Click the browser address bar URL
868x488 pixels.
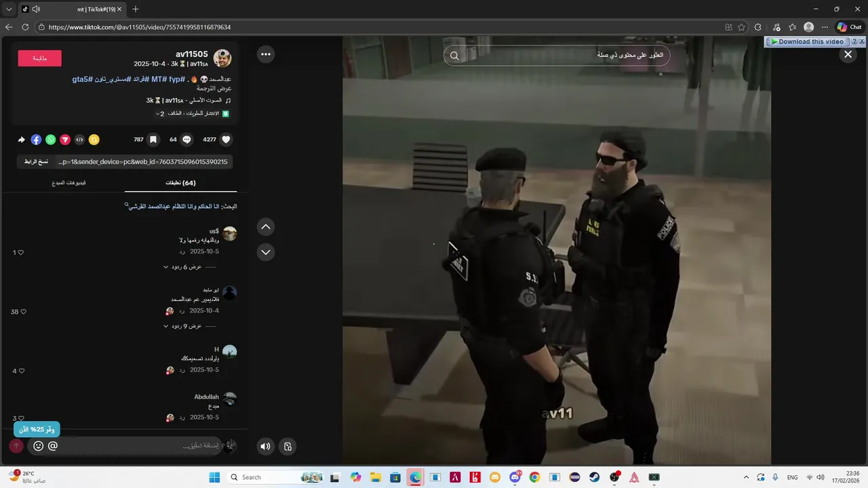tap(140, 27)
